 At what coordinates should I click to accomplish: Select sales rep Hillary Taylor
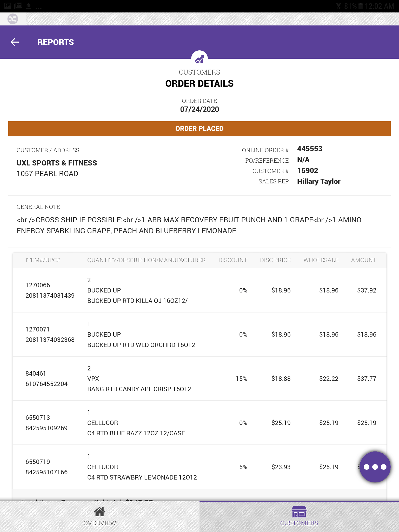click(x=319, y=181)
